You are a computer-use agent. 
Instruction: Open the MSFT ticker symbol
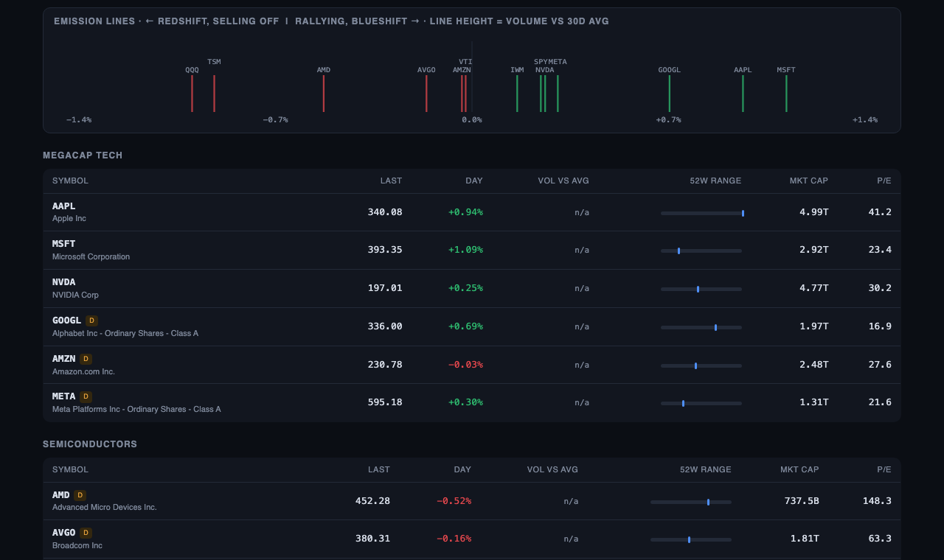click(x=64, y=244)
